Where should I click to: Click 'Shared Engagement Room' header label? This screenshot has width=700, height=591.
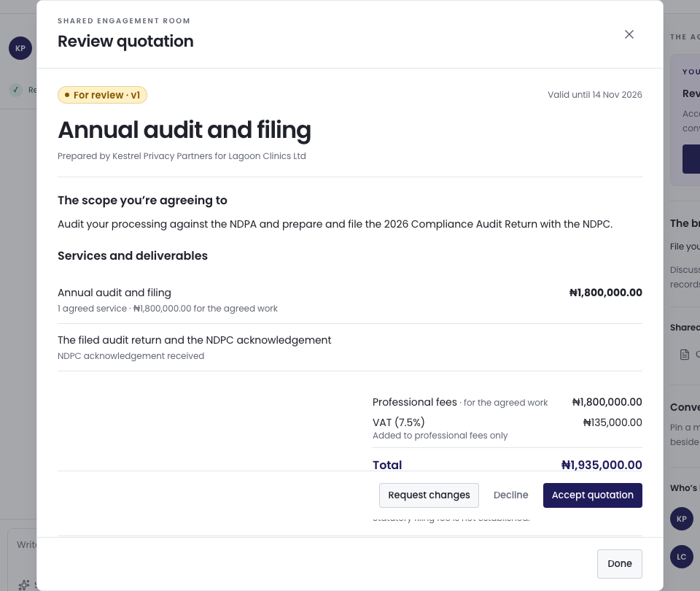pos(124,21)
